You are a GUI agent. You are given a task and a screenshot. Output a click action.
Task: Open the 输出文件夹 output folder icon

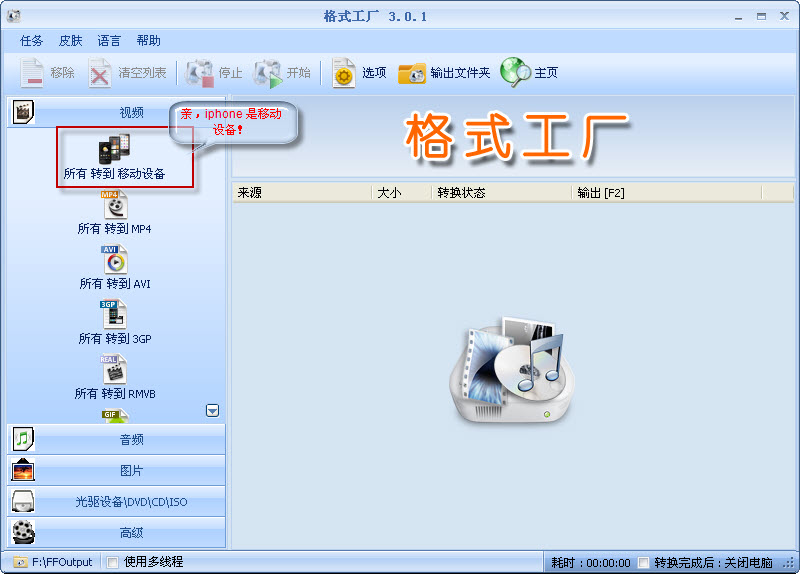tap(412, 74)
